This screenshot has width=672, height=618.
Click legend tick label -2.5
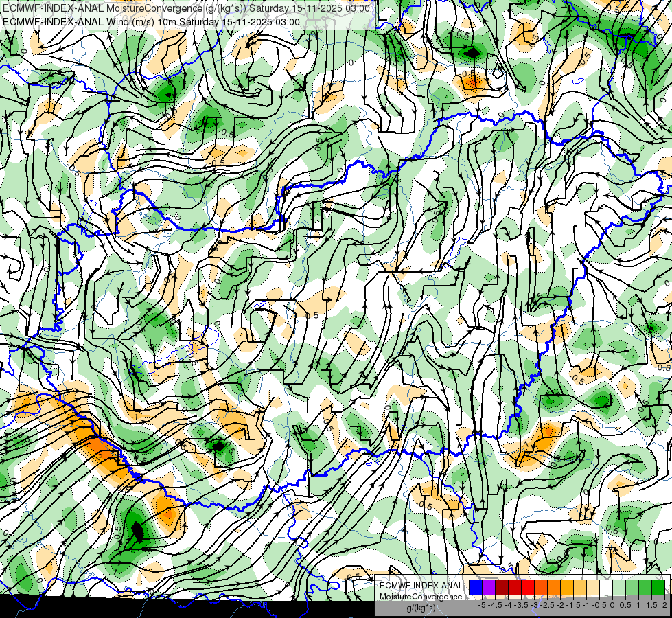(x=548, y=605)
